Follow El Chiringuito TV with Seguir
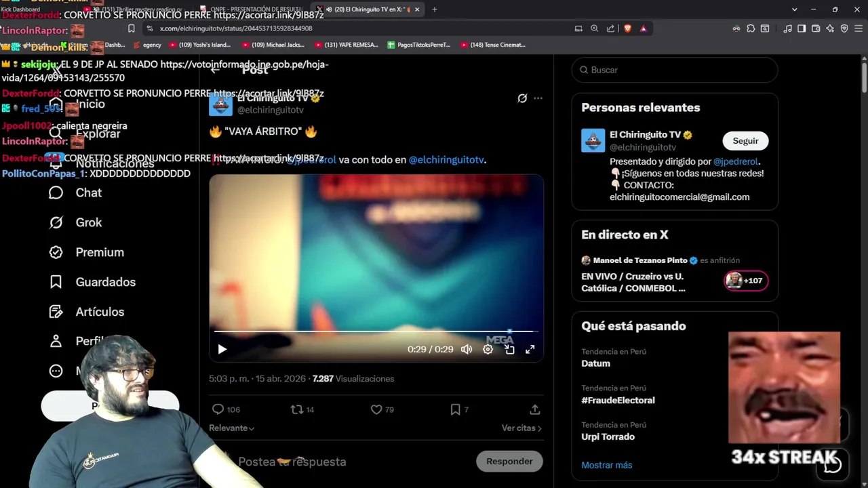This screenshot has width=868, height=488. (745, 141)
